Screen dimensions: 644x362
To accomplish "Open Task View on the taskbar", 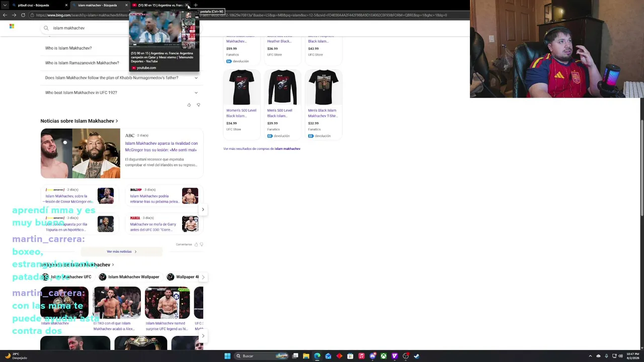I will pos(295,356).
